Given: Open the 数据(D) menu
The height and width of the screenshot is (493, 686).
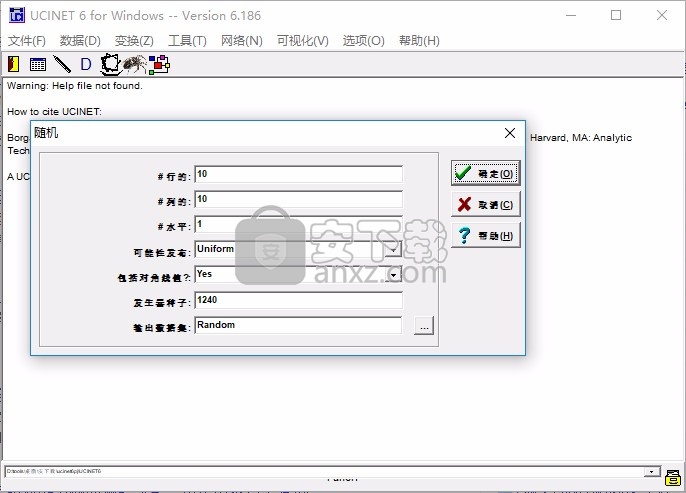Looking at the screenshot, I should coord(80,41).
